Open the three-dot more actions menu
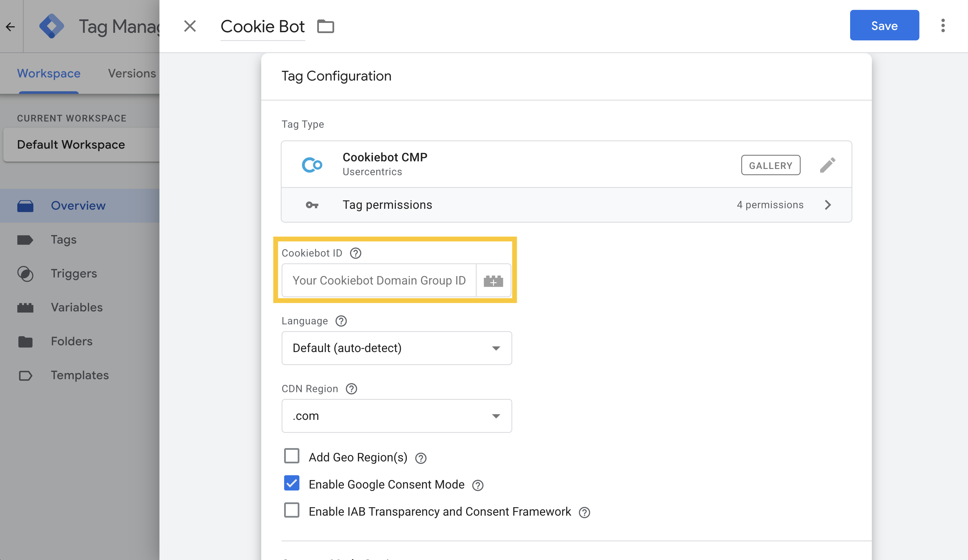968x560 pixels. [x=943, y=26]
